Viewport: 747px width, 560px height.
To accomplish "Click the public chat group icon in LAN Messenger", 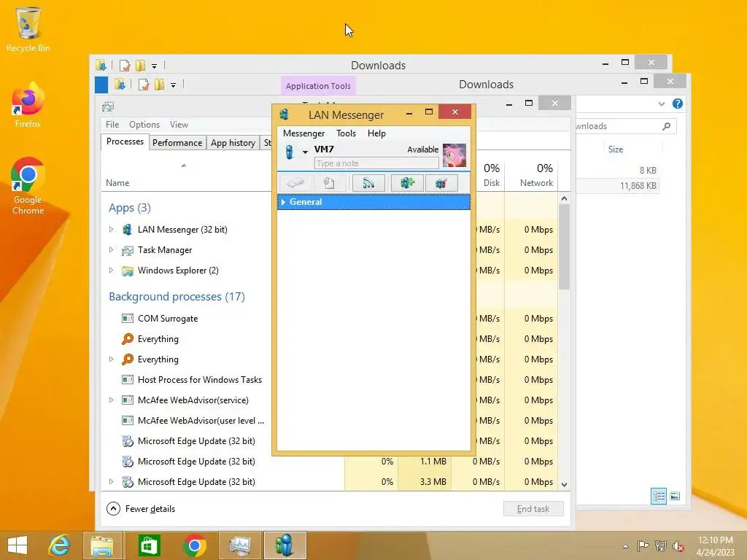I will pos(407,183).
